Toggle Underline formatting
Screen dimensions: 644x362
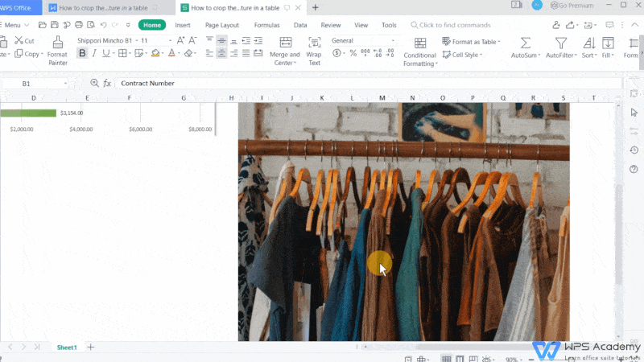pyautogui.click(x=106, y=54)
